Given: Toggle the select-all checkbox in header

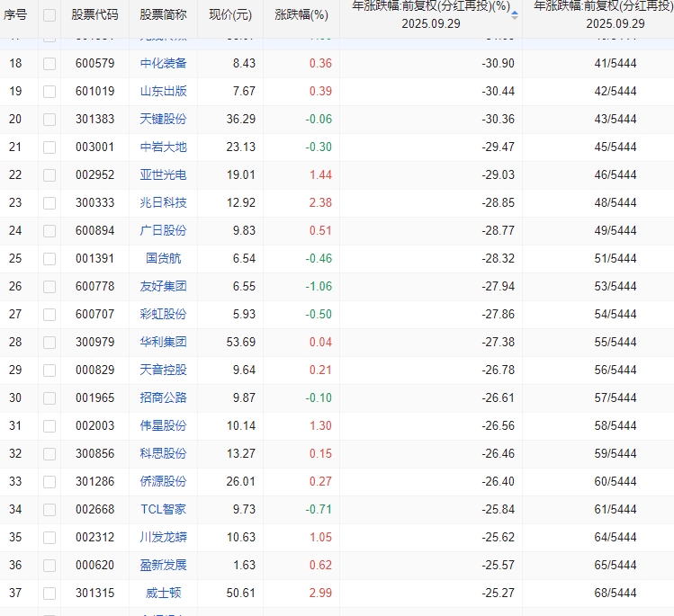Looking at the screenshot, I should pos(49,15).
